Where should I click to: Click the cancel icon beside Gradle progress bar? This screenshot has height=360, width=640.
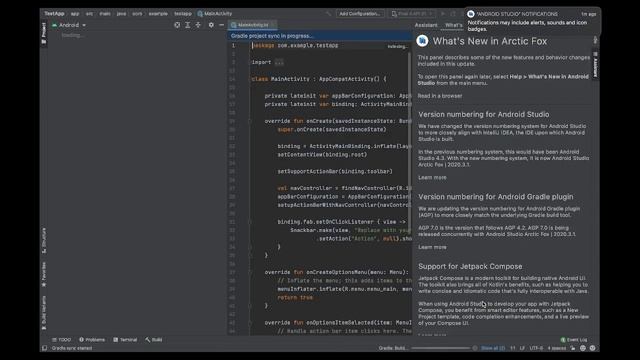pos(475,348)
